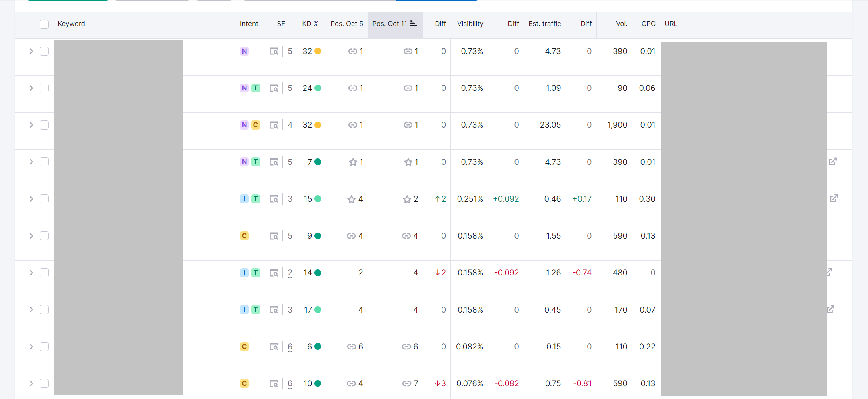Check the box for the KD 10 row
Viewport: 868px width, 399px height.
pos(44,383)
